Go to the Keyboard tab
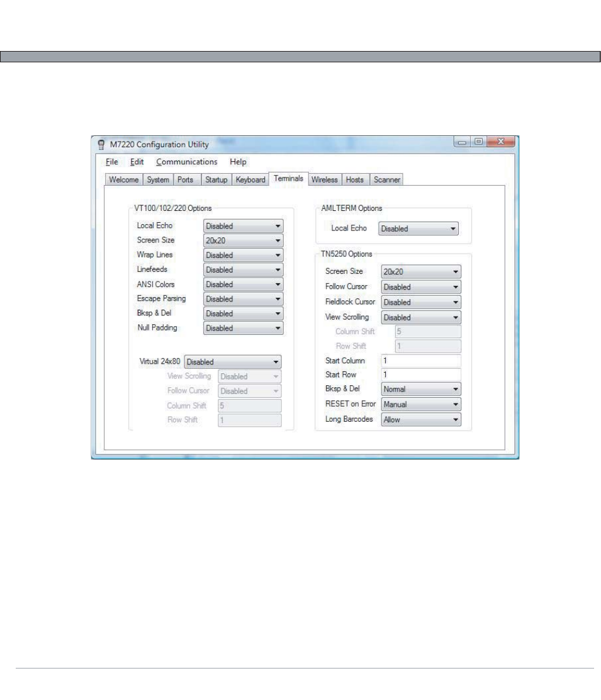Viewport: 601px width, 700px height. [250, 180]
